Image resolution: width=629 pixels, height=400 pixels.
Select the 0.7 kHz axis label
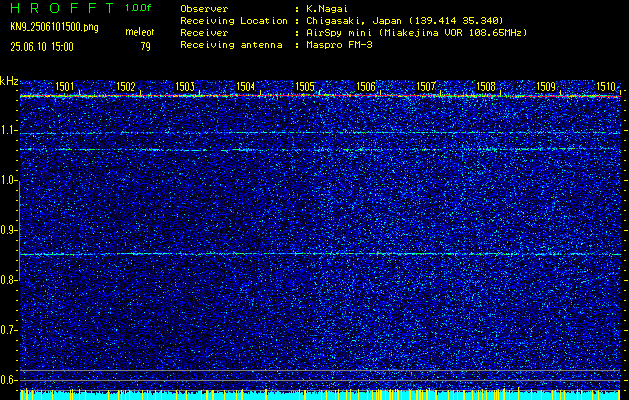(8, 330)
